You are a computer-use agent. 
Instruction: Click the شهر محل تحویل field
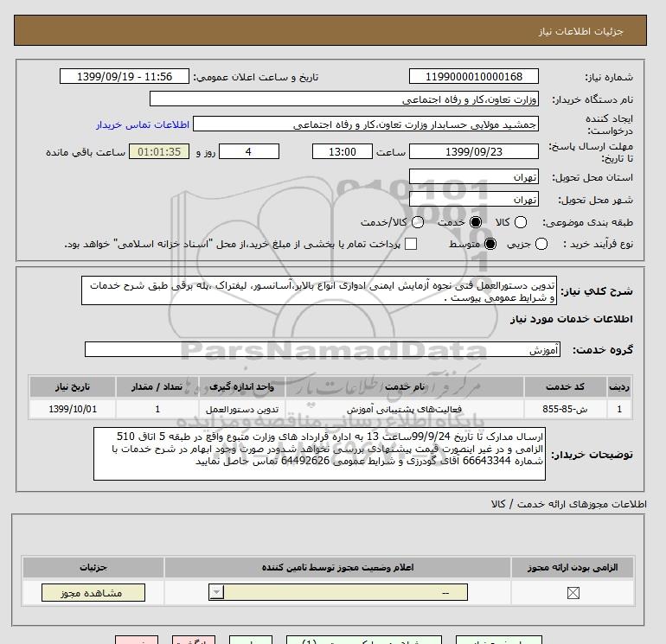tap(474, 199)
